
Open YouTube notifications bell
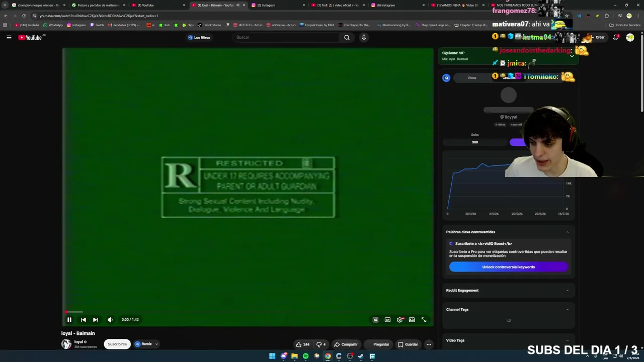click(616, 37)
